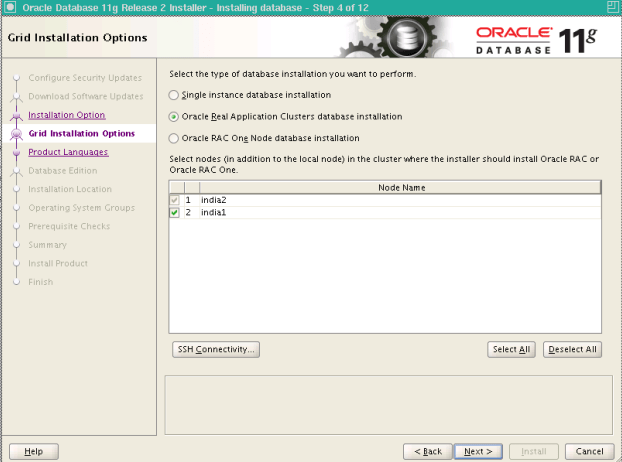The image size is (622, 462).
Task: Toggle the checkbox for node india1
Action: point(174,213)
